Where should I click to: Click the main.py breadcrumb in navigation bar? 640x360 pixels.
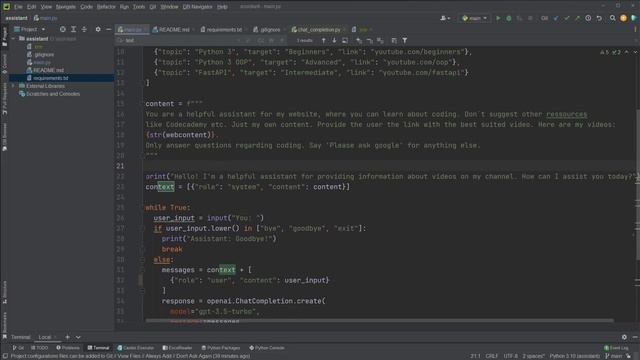pos(46,18)
